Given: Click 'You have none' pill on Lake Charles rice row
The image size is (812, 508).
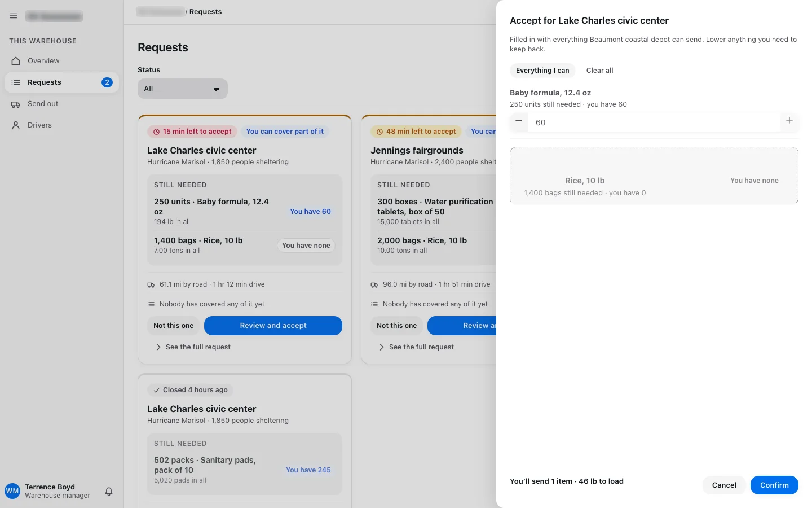Looking at the screenshot, I should click(306, 246).
